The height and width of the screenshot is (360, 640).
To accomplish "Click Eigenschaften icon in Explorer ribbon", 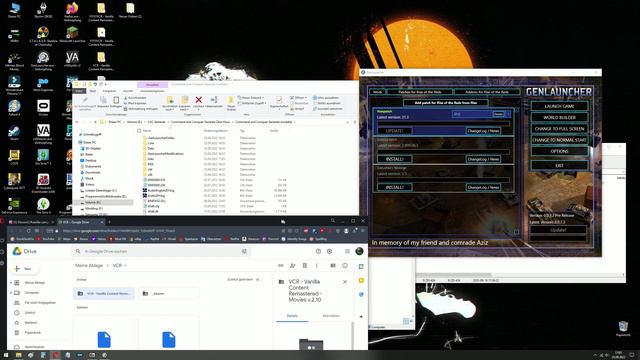I will (279, 102).
